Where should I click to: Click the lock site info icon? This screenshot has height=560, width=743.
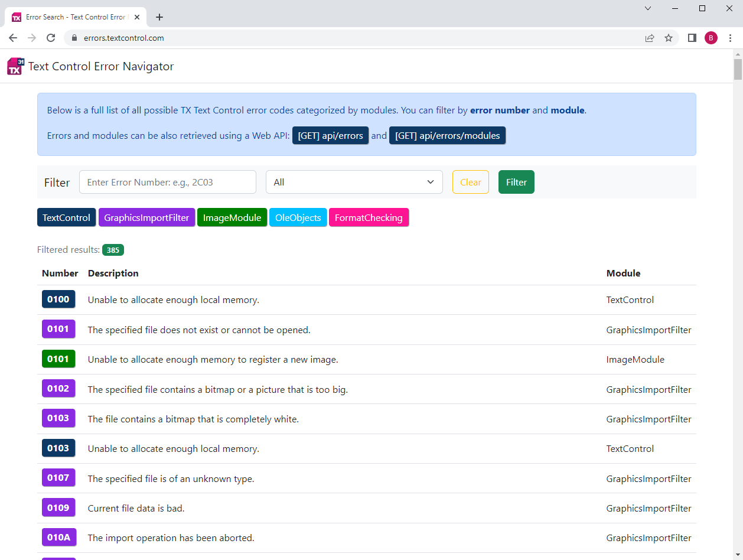[x=74, y=38]
